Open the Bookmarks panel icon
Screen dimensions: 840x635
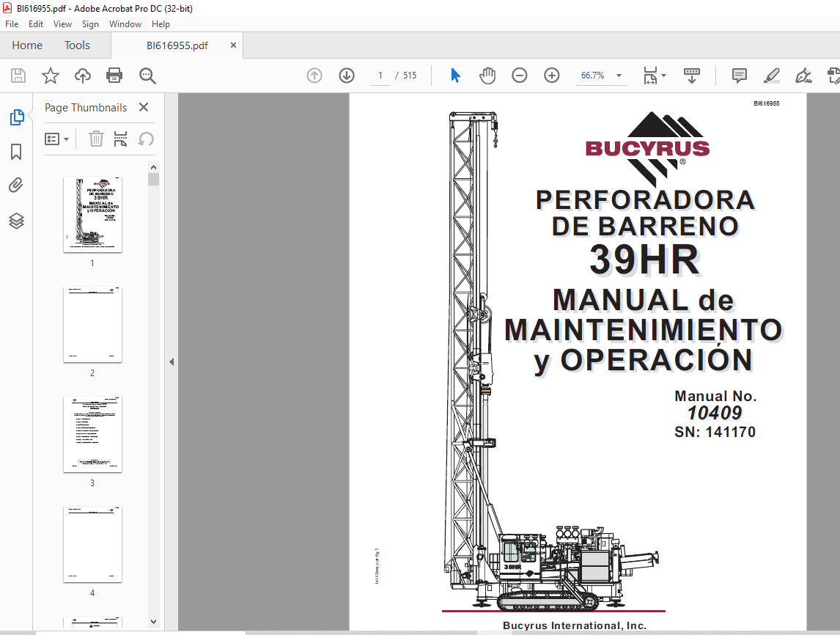pyautogui.click(x=16, y=152)
